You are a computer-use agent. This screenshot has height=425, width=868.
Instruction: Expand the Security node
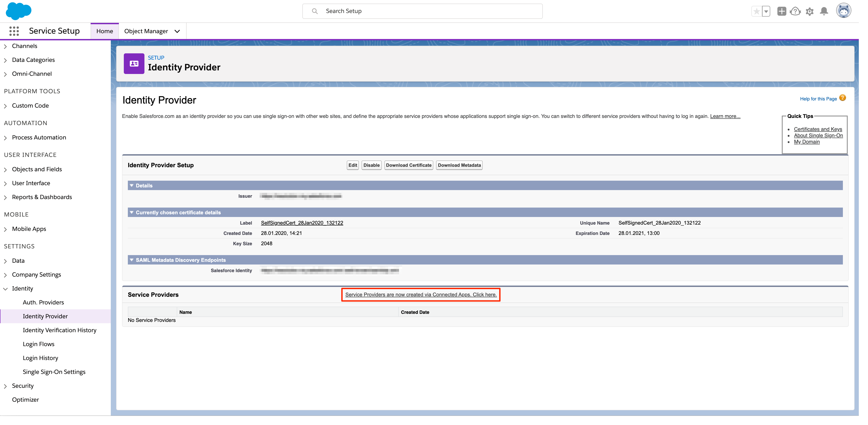(5, 386)
